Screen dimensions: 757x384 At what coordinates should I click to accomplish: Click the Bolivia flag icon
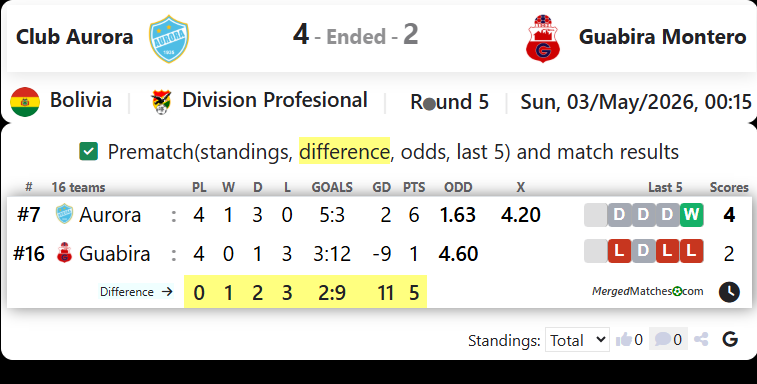click(25, 102)
